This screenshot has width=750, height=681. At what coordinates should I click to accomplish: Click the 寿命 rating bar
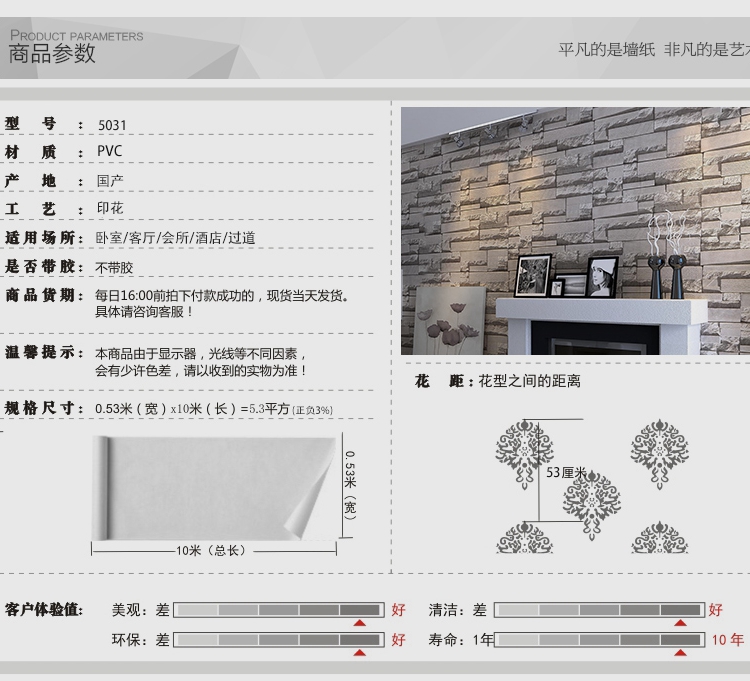click(x=600, y=639)
